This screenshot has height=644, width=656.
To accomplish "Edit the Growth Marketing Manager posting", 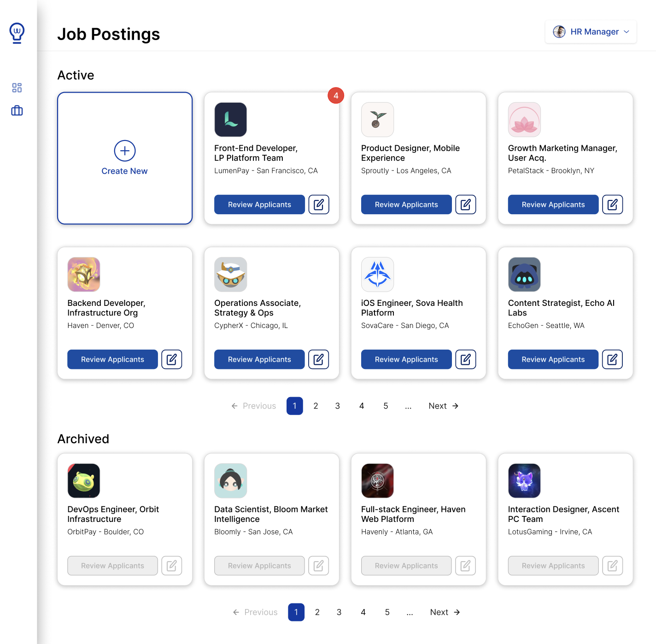I will coord(613,205).
